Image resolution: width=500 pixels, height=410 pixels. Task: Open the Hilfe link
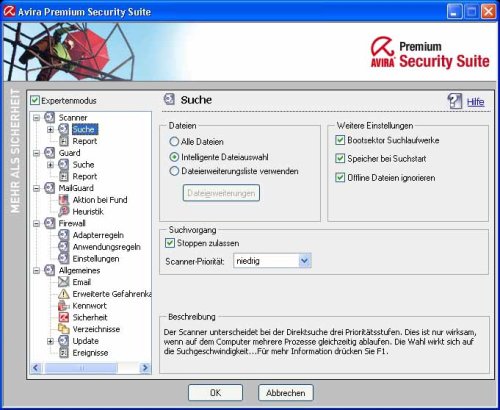point(475,102)
